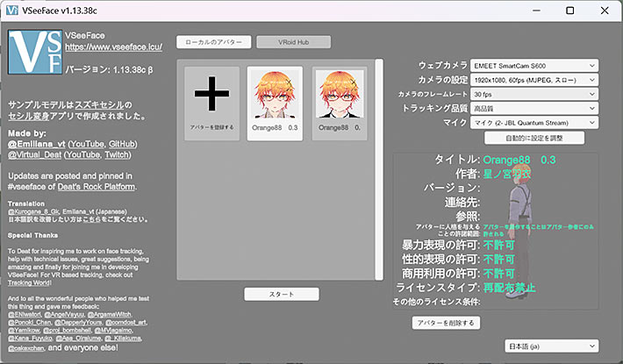Minimize the VSeeFace window
The image size is (623, 364).
(536, 11)
